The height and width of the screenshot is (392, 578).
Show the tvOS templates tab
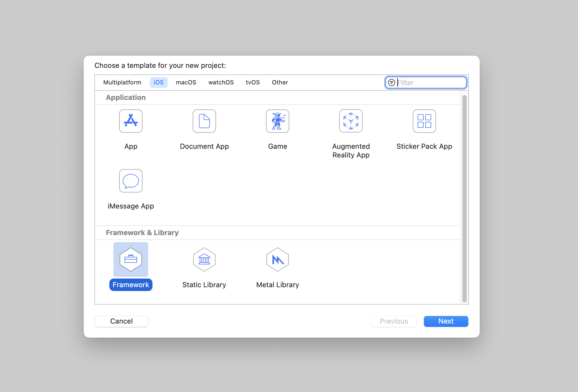(x=253, y=83)
